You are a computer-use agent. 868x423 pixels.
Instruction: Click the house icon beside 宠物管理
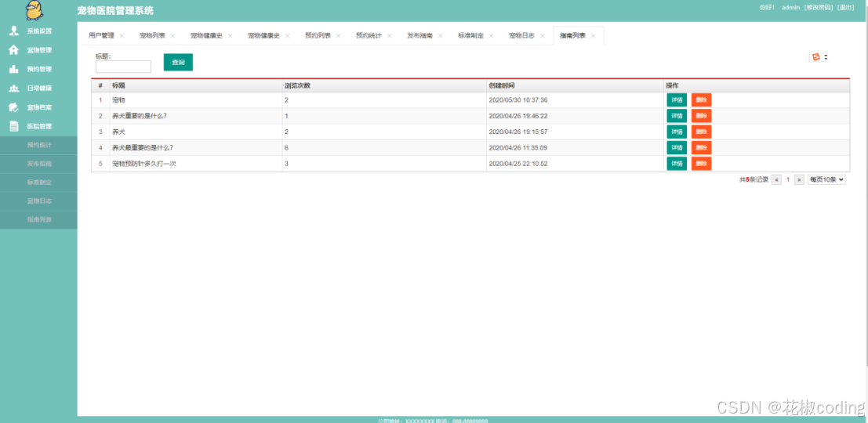click(14, 50)
